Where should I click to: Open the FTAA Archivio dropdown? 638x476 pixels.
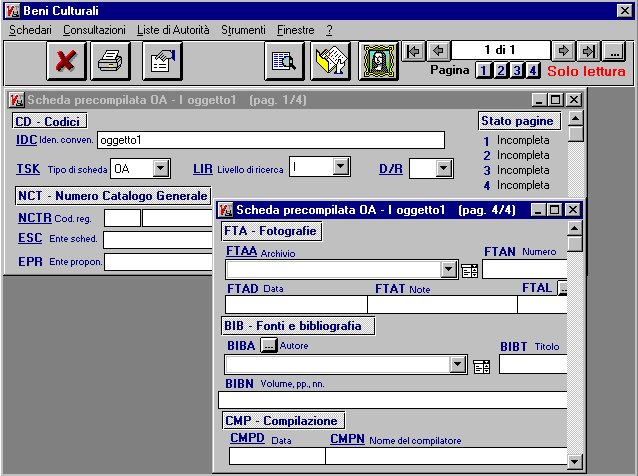coord(449,270)
